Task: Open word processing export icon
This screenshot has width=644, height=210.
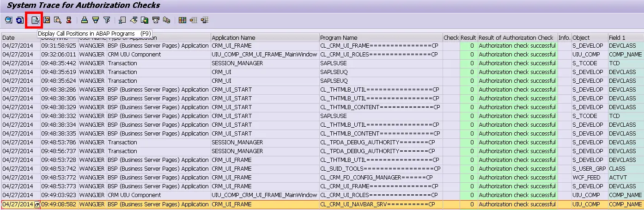Action: pos(134,20)
